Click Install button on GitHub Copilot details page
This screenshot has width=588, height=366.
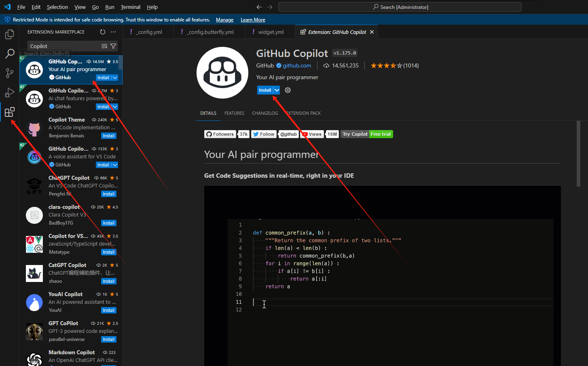[265, 90]
